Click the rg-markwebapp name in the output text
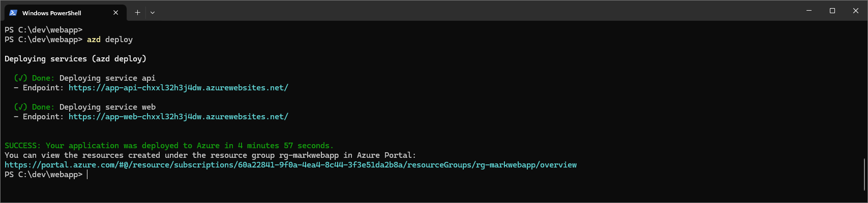Image resolution: width=868 pixels, height=203 pixels. [x=309, y=155]
